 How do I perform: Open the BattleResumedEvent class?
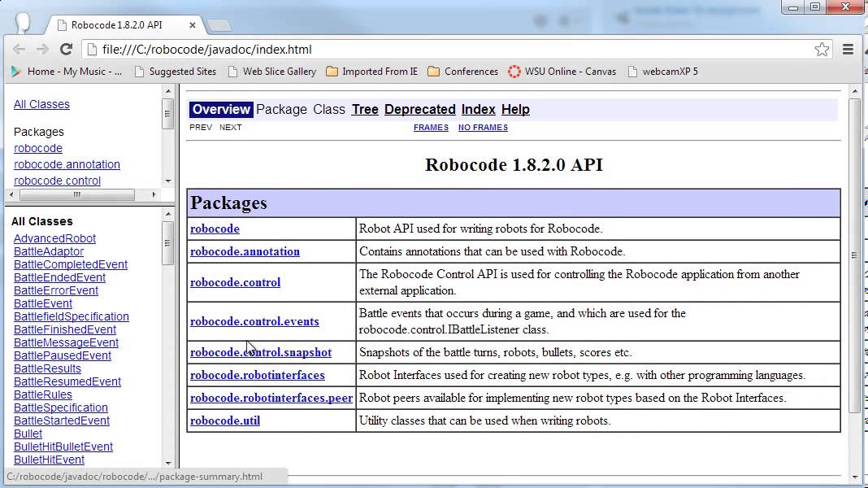67,381
